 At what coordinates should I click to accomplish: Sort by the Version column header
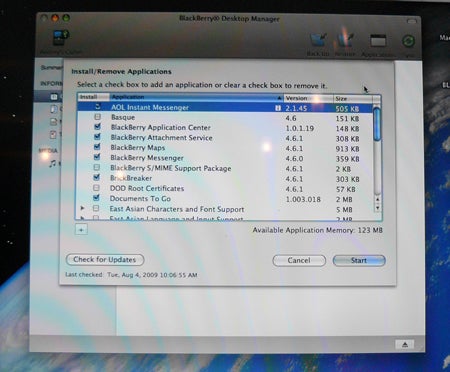pyautogui.click(x=308, y=98)
